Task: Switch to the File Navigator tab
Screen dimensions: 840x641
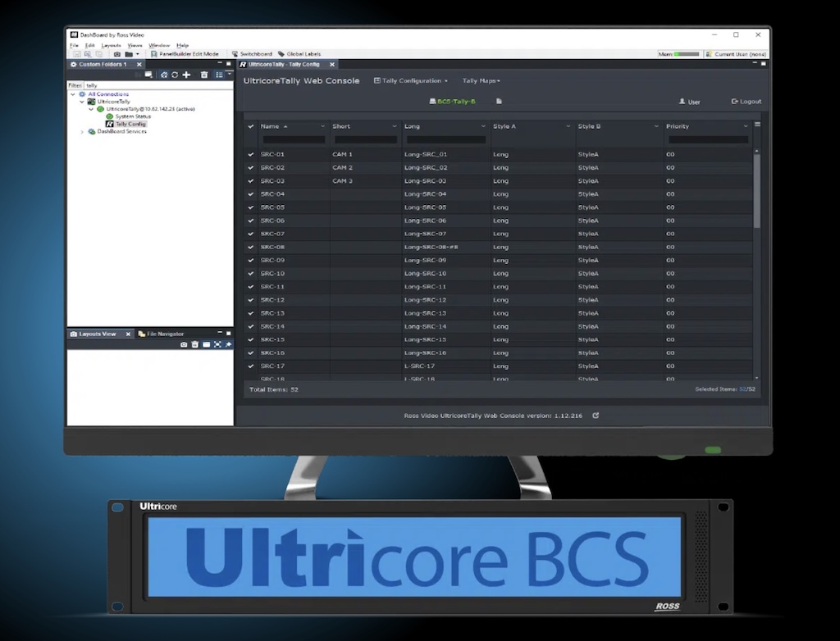Action: click(x=161, y=334)
